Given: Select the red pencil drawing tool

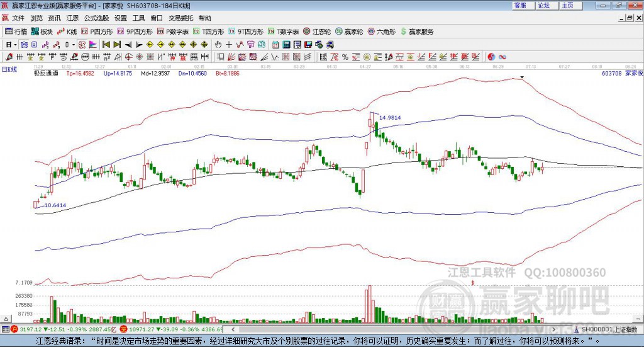Looking at the screenshot, I should pyautogui.click(x=9, y=57).
